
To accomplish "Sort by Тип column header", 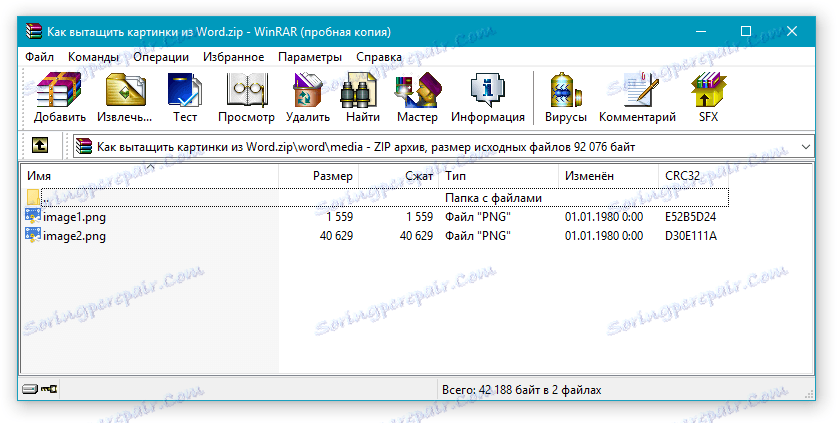I will coord(499,176).
